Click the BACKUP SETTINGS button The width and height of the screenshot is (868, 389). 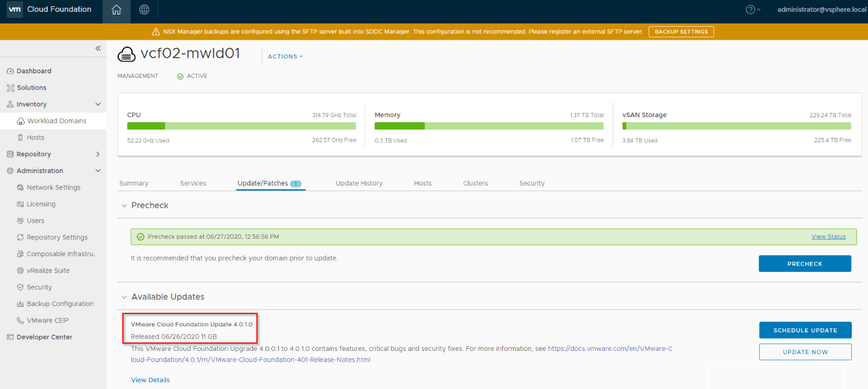pyautogui.click(x=681, y=31)
